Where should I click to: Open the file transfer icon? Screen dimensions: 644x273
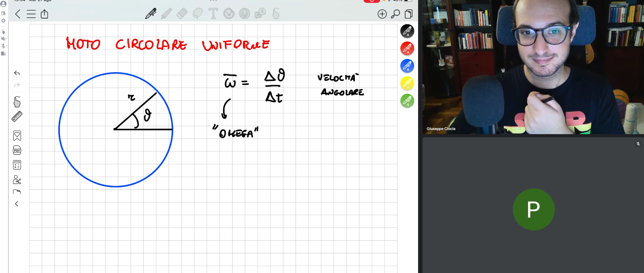tap(3, 54)
